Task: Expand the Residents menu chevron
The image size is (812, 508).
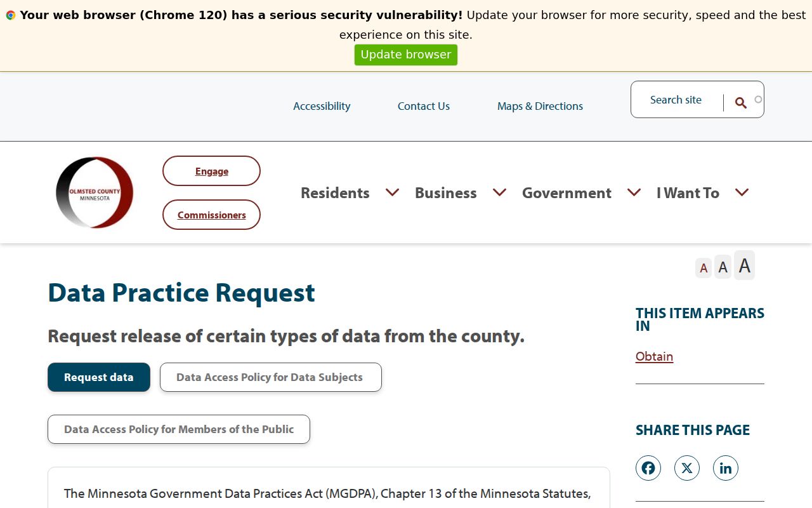Action: tap(393, 192)
